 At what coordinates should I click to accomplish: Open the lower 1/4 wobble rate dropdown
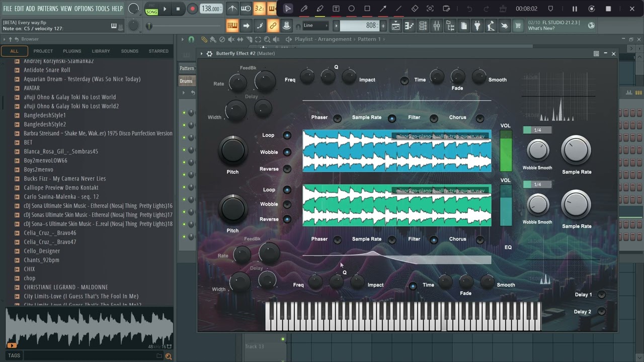click(x=537, y=185)
